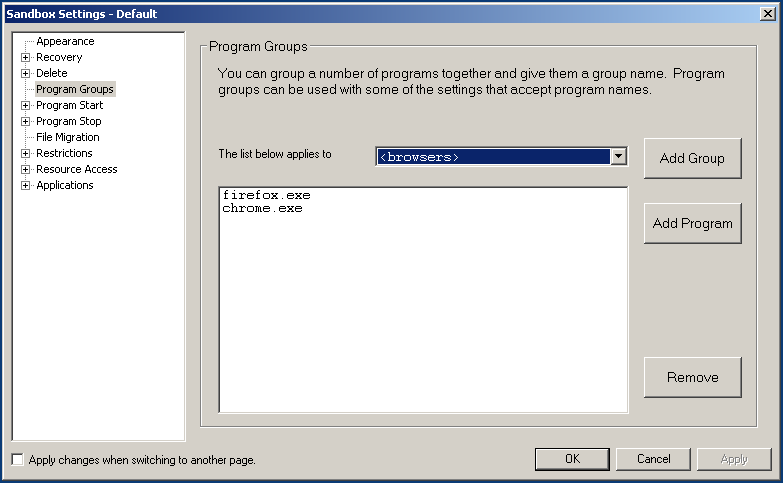
Task: Confirm with the OK button
Action: coord(572,459)
